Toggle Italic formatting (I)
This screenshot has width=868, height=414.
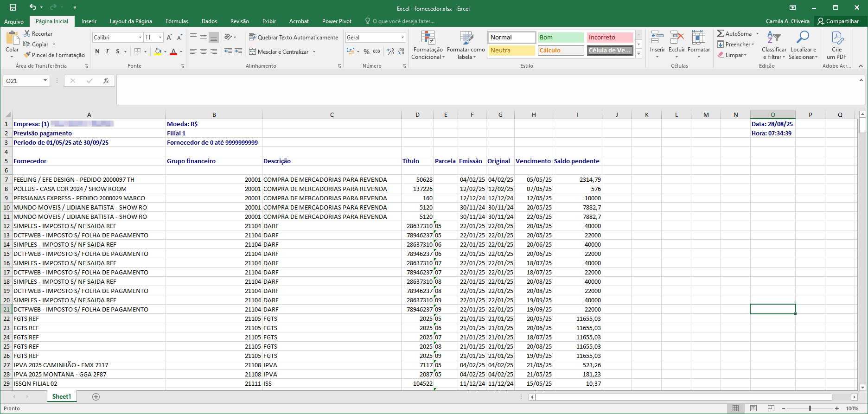point(107,51)
